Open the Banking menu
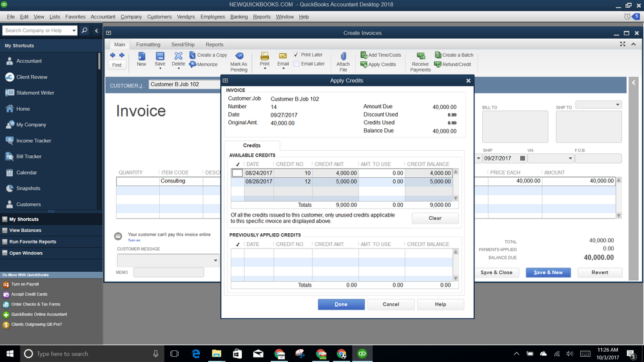The width and height of the screenshot is (644, 362). [239, 17]
